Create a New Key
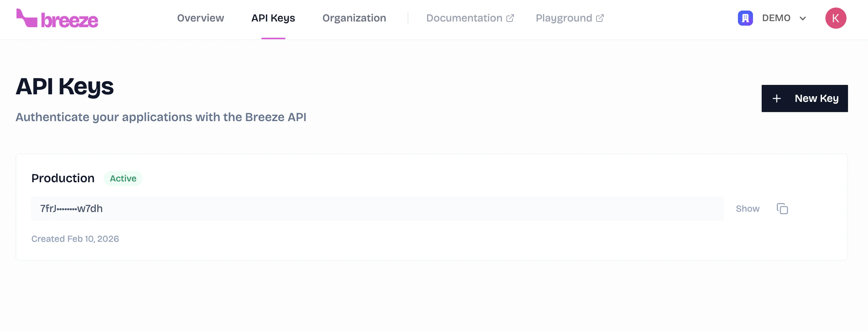The image size is (868, 332). 805,98
